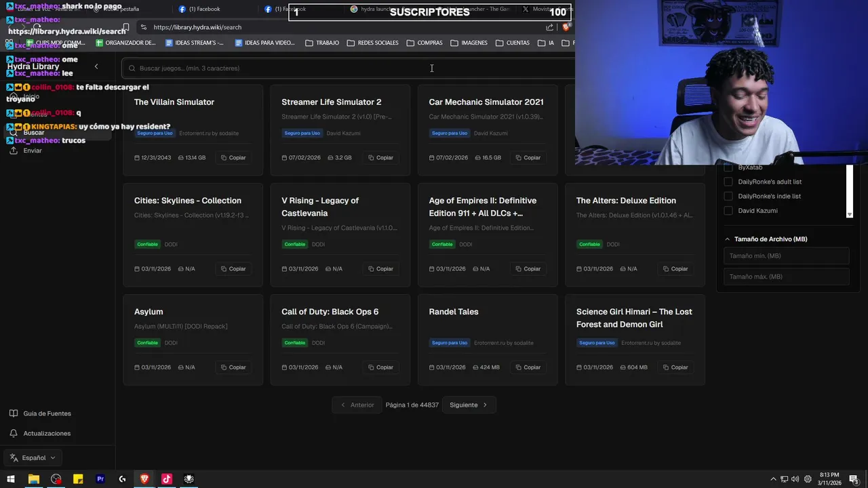Open File Explorer from the taskbar

33,479
